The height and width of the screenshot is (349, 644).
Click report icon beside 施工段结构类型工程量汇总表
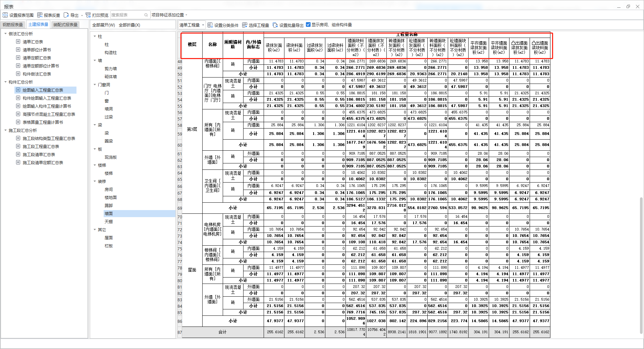pyautogui.click(x=18, y=138)
